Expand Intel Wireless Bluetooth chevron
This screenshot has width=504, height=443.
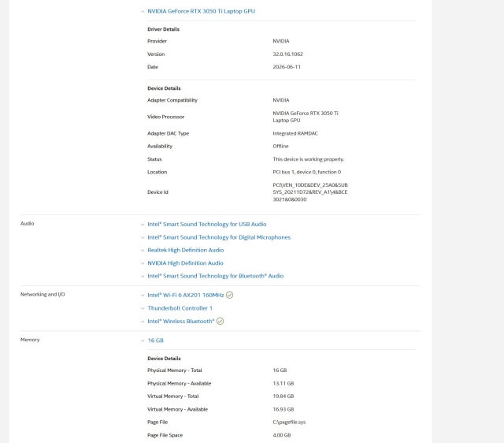pyautogui.click(x=143, y=322)
